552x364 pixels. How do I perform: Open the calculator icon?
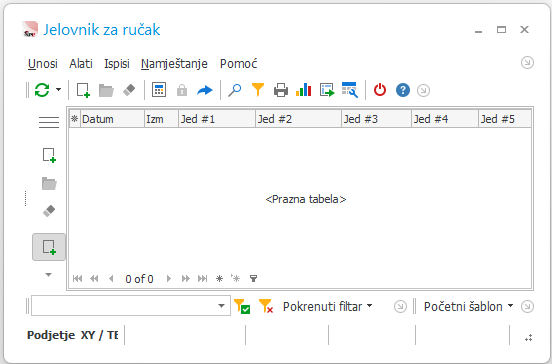click(x=159, y=90)
